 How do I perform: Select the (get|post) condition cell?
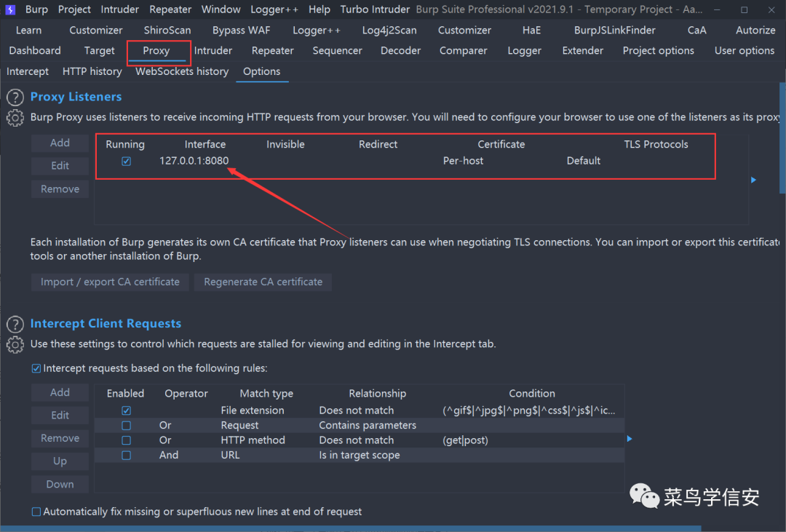(x=465, y=440)
